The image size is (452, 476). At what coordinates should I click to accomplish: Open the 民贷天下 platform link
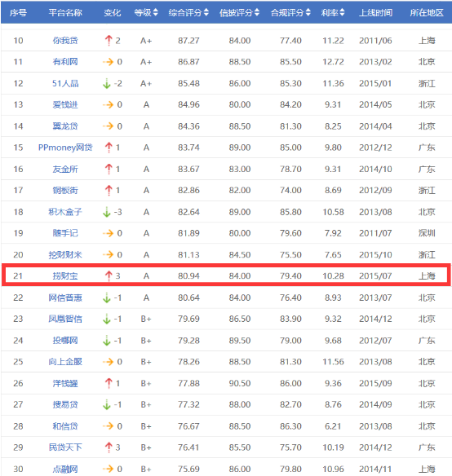click(x=65, y=447)
